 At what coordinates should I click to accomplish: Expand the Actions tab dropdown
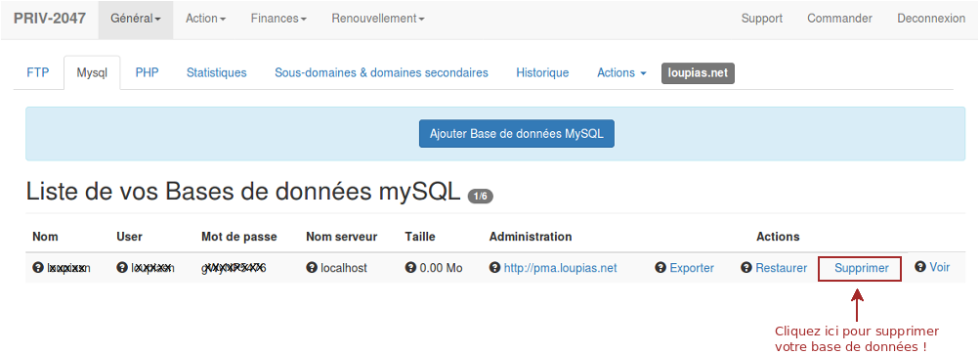tap(621, 72)
